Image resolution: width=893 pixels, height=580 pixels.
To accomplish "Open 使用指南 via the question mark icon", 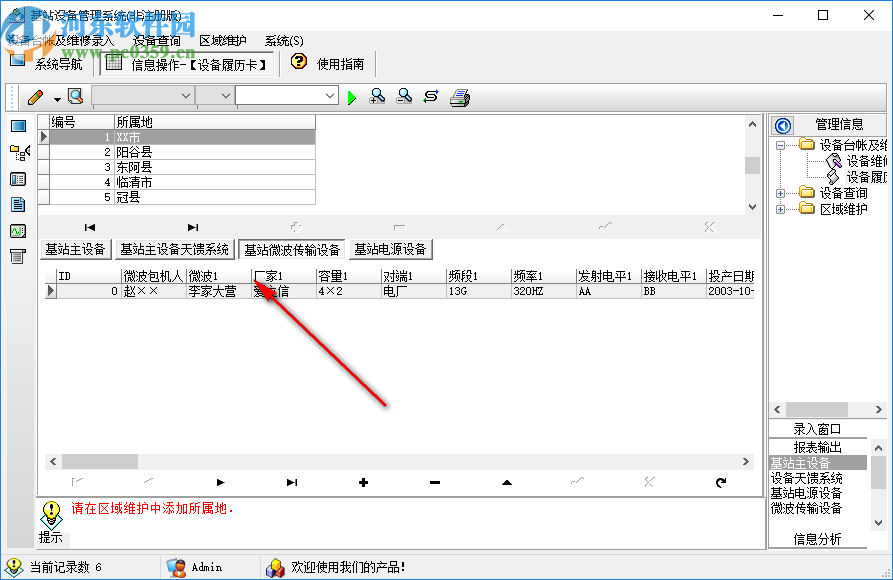I will pyautogui.click(x=298, y=62).
